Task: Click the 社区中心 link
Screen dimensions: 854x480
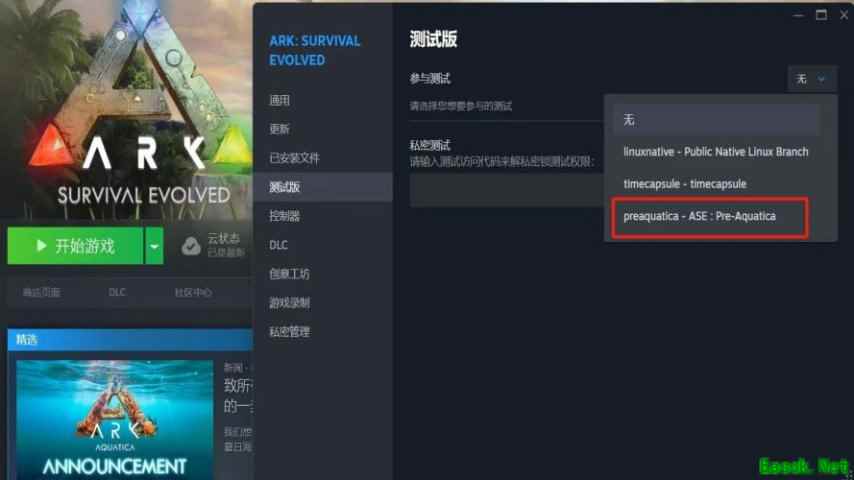Action: tap(193, 293)
